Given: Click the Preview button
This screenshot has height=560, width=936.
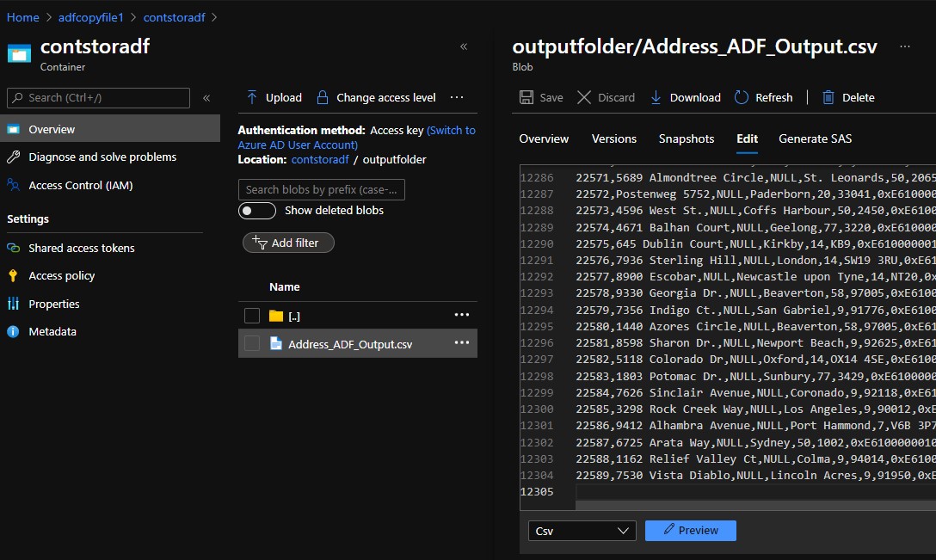Looking at the screenshot, I should 691,530.
